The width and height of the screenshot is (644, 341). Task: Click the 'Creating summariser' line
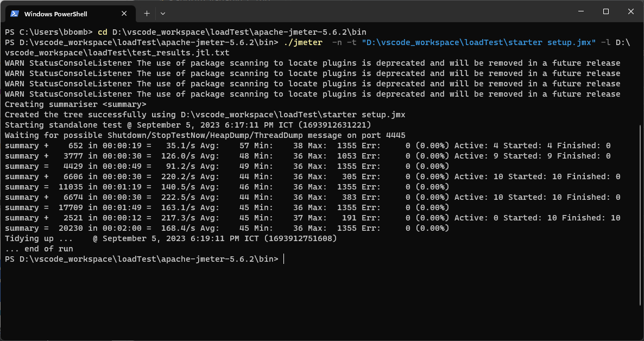(75, 104)
